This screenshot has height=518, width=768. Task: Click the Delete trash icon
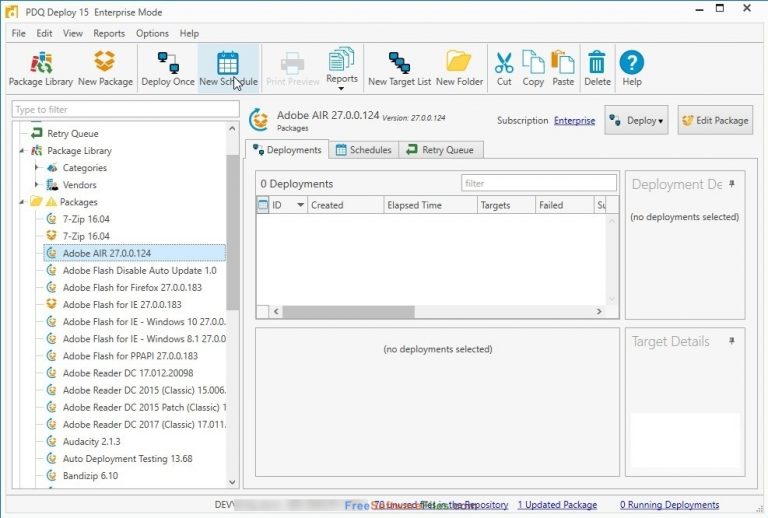597,69
